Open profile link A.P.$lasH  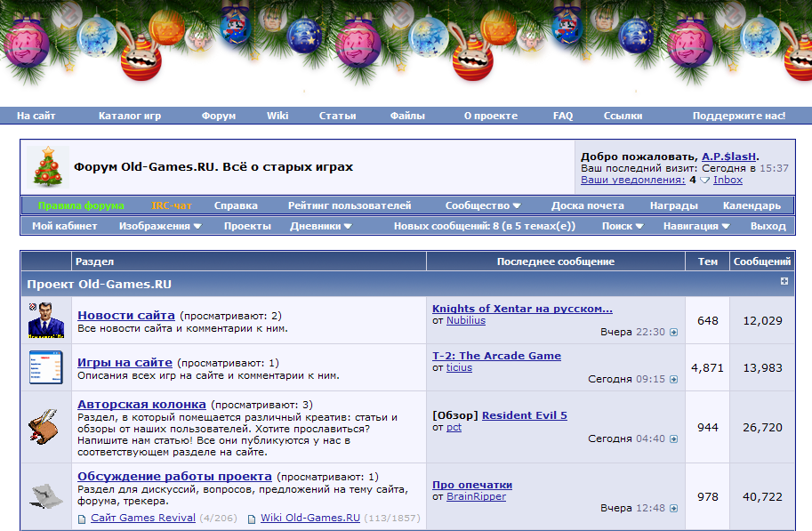click(x=729, y=157)
